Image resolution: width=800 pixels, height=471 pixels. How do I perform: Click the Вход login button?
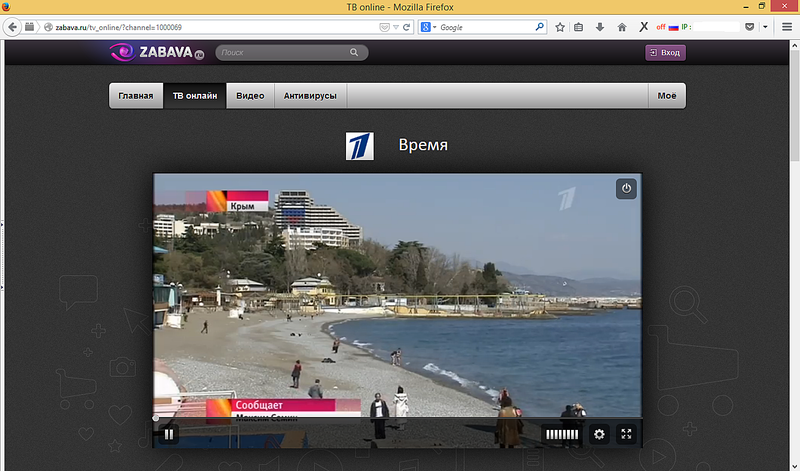pyautogui.click(x=665, y=53)
